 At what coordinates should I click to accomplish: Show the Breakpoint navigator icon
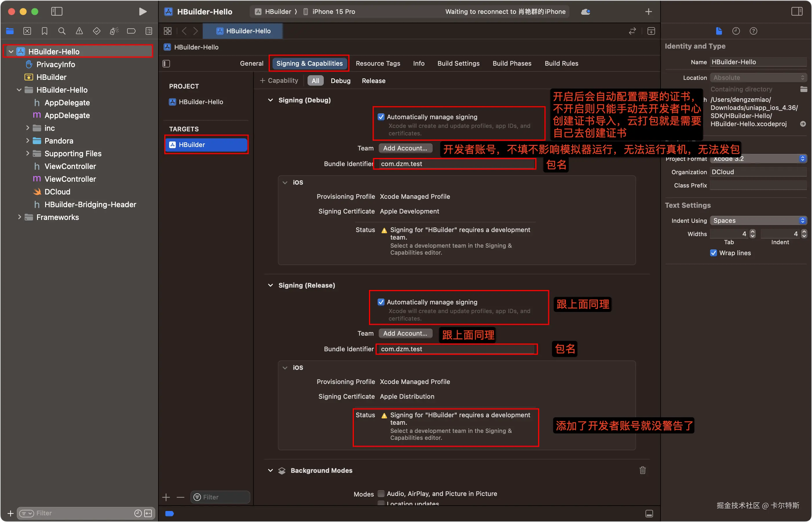pos(131,31)
